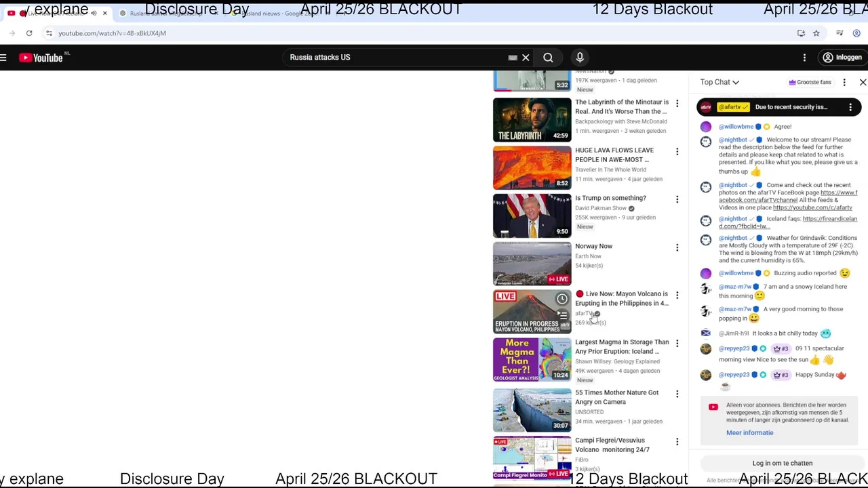Viewport: 868px width, 488px height.
Task: Open Grootste fans leaderboard
Action: pyautogui.click(x=810, y=82)
